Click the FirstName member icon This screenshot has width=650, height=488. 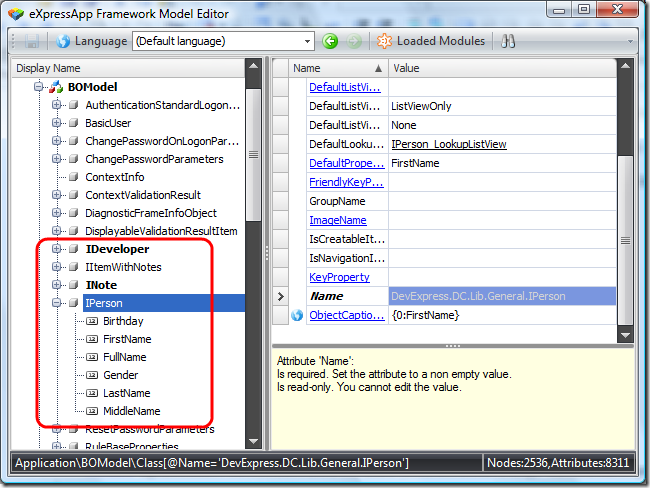(92, 339)
